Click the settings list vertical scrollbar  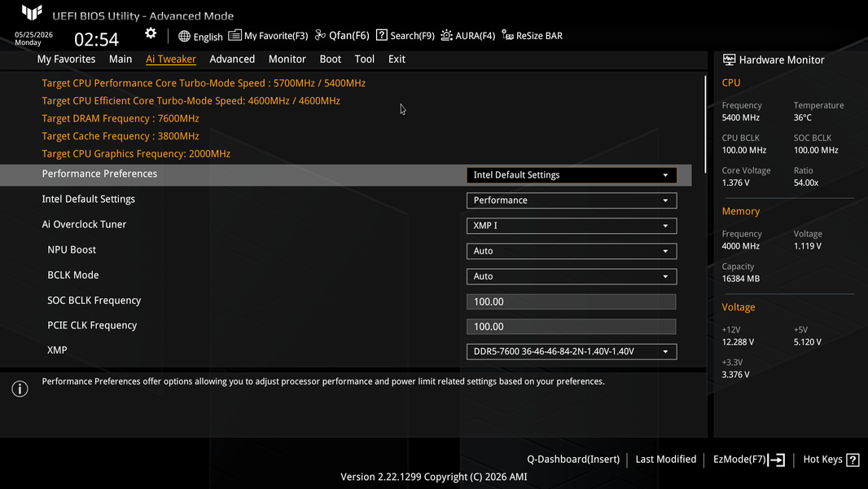[704, 125]
